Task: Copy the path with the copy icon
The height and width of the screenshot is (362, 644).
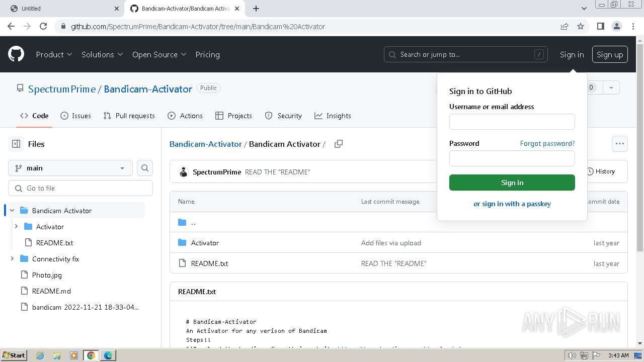Action: pos(339,144)
